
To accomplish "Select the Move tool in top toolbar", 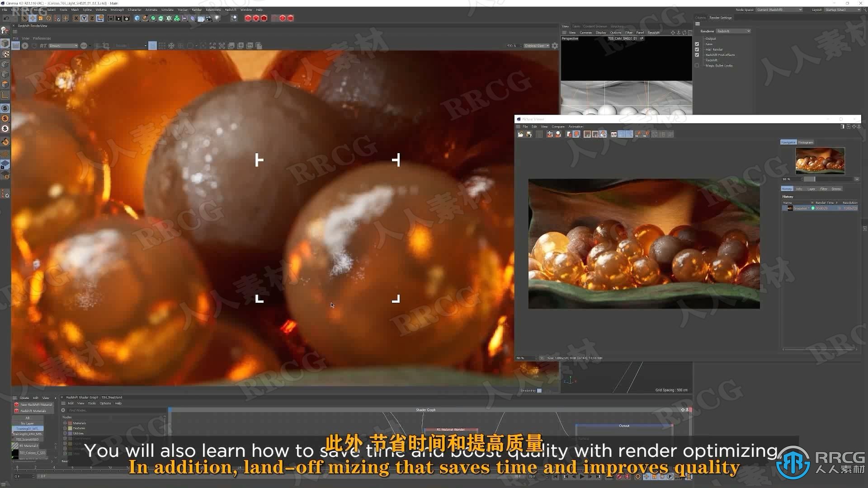I will point(33,19).
